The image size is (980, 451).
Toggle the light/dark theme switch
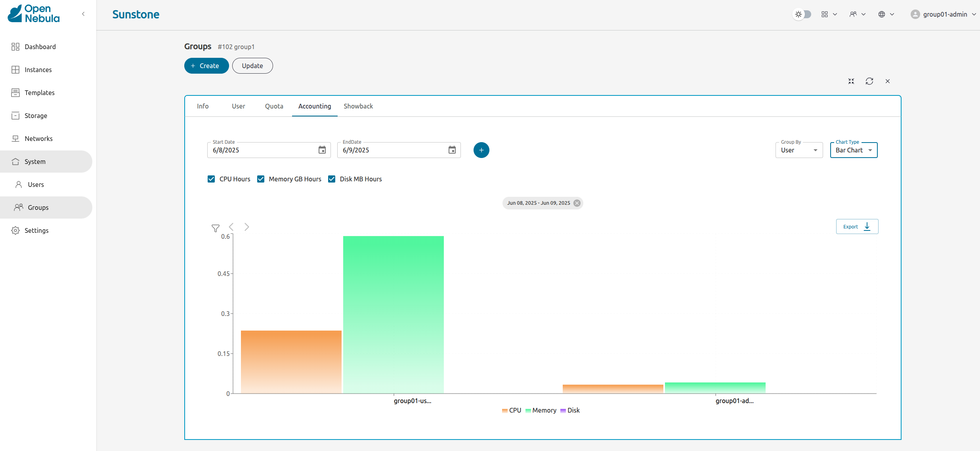coord(802,14)
